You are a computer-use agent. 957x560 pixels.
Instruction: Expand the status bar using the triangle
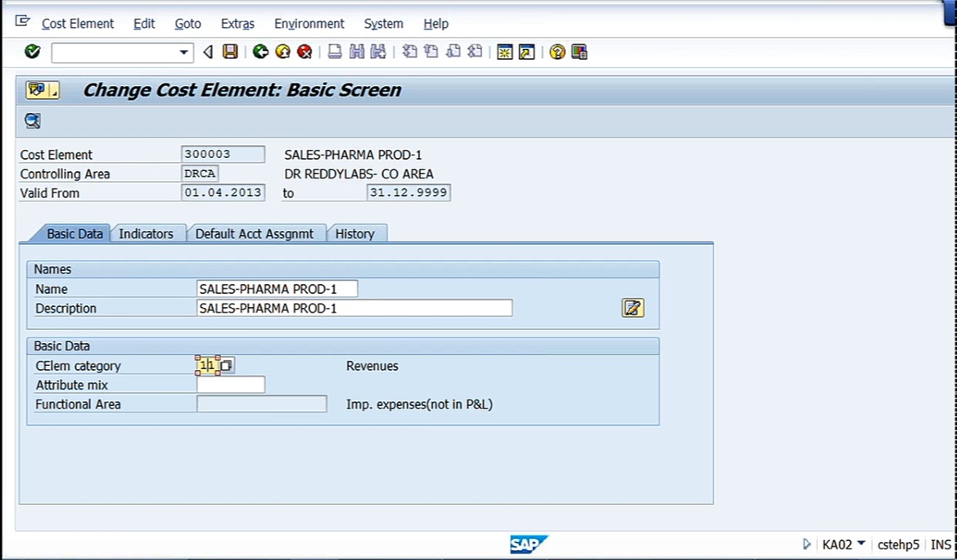[806, 544]
